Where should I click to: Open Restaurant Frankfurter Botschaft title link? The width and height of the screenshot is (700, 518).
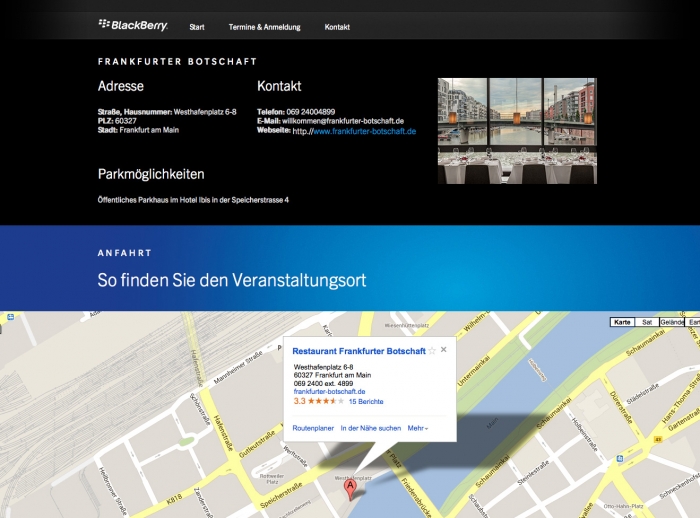(359, 351)
